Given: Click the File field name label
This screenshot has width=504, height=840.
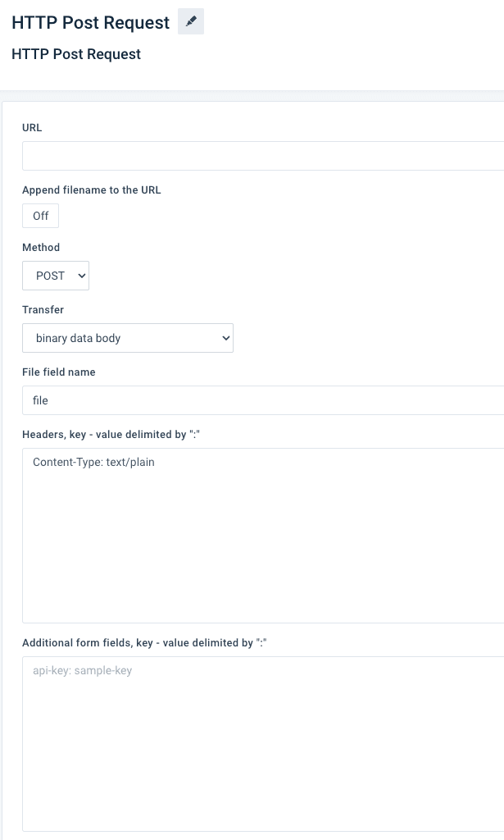Looking at the screenshot, I should pos(59,372).
